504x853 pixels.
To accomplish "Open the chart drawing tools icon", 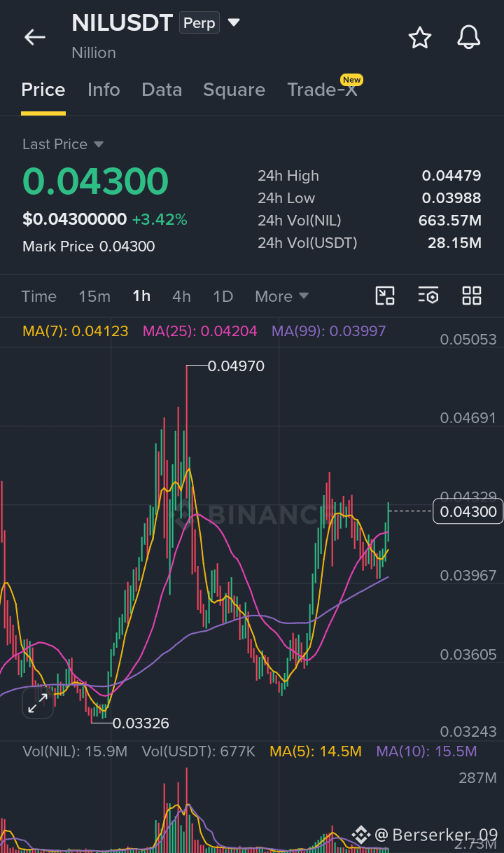I will (x=385, y=296).
